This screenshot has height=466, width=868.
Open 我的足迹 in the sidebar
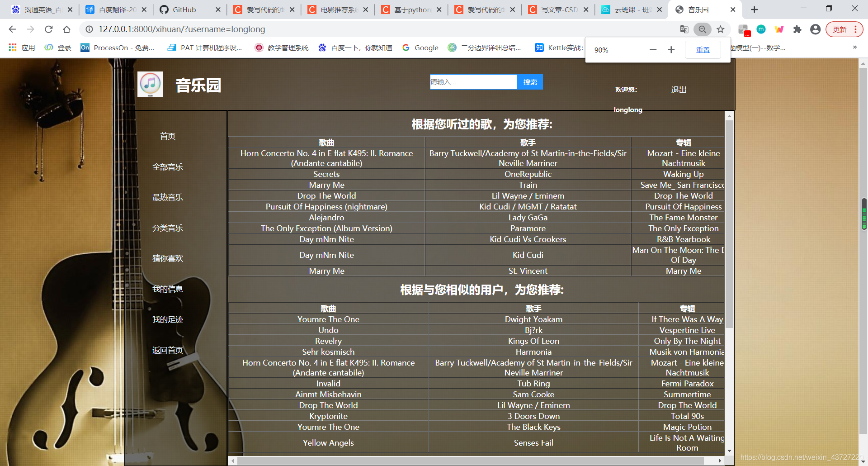168,319
